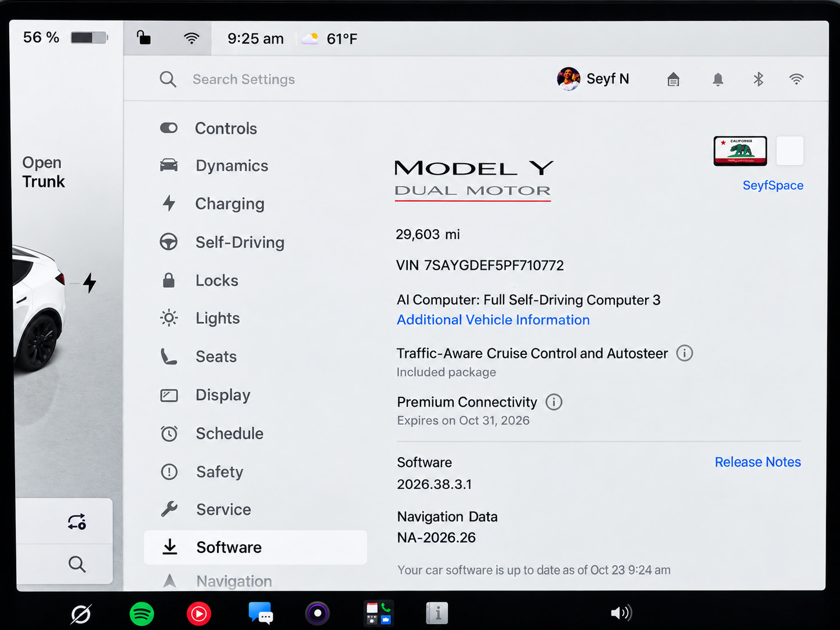Show info for Premium Connectivity
This screenshot has width=840, height=630.
point(554,401)
